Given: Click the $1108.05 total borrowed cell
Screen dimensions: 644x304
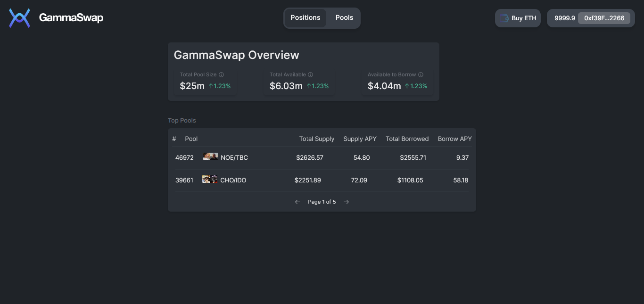Looking at the screenshot, I should click(x=410, y=181).
